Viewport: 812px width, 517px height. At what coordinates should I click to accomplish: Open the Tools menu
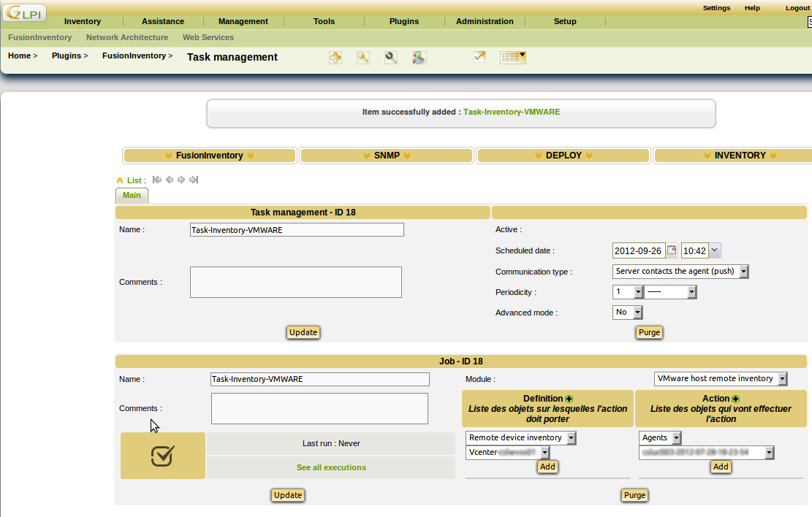coord(325,21)
